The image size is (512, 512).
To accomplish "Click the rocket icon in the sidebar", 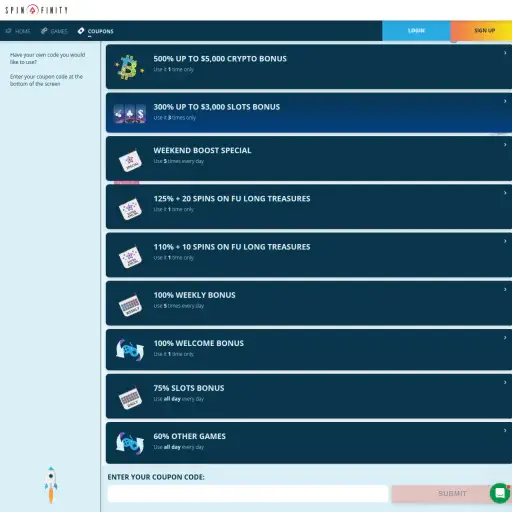I will point(51,484).
